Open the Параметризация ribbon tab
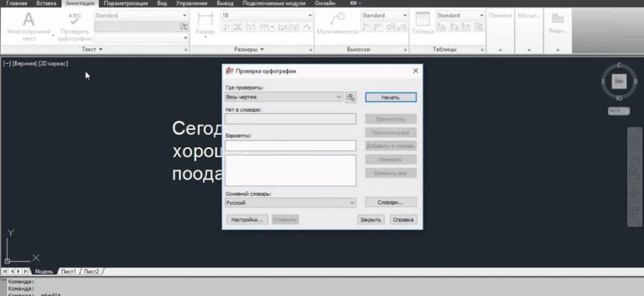 (x=125, y=4)
